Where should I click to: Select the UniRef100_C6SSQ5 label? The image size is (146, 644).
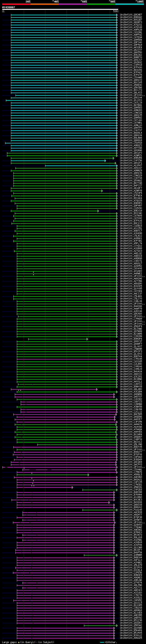[131, 361]
